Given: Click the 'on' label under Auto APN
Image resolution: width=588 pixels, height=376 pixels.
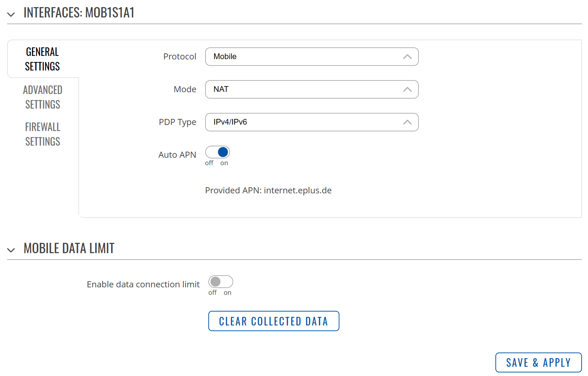Looking at the screenshot, I should point(224,163).
